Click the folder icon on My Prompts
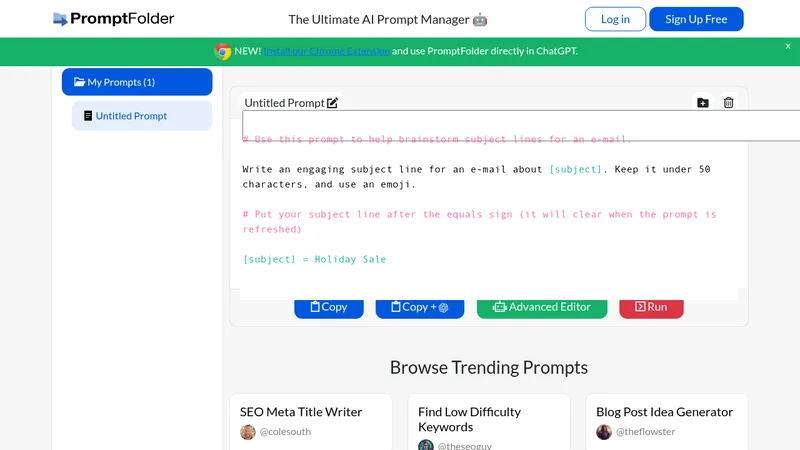This screenshot has width=800, height=450. click(x=79, y=82)
